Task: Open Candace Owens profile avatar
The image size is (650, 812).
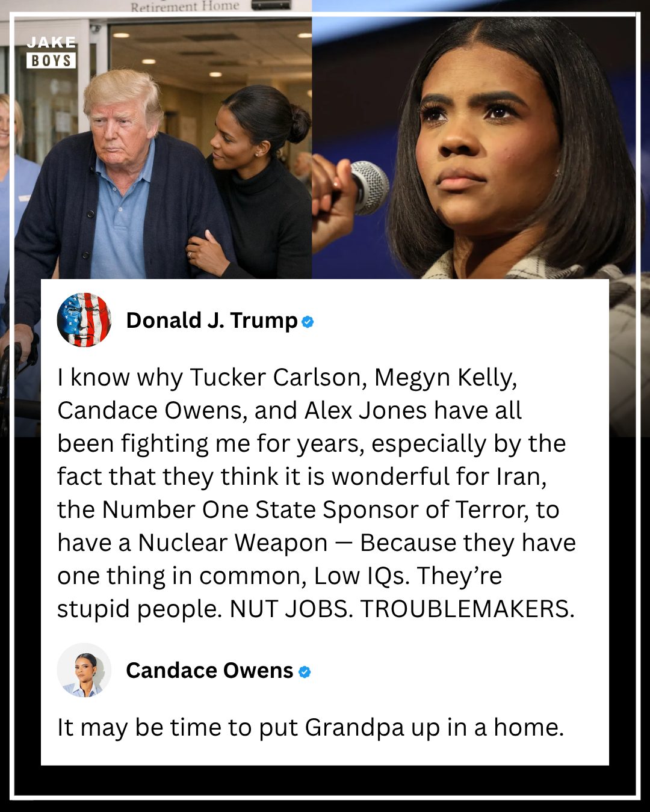Action: 84,670
